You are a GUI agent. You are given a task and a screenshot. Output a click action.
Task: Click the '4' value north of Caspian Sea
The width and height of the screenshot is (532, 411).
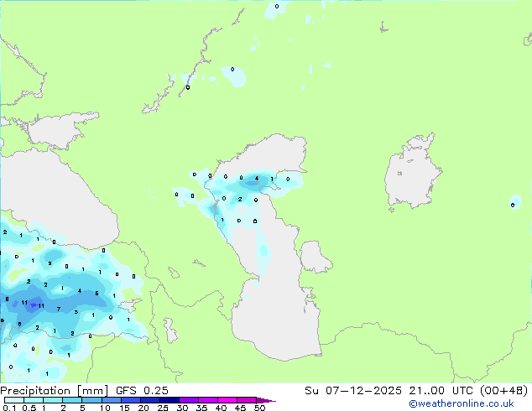pyautogui.click(x=257, y=179)
